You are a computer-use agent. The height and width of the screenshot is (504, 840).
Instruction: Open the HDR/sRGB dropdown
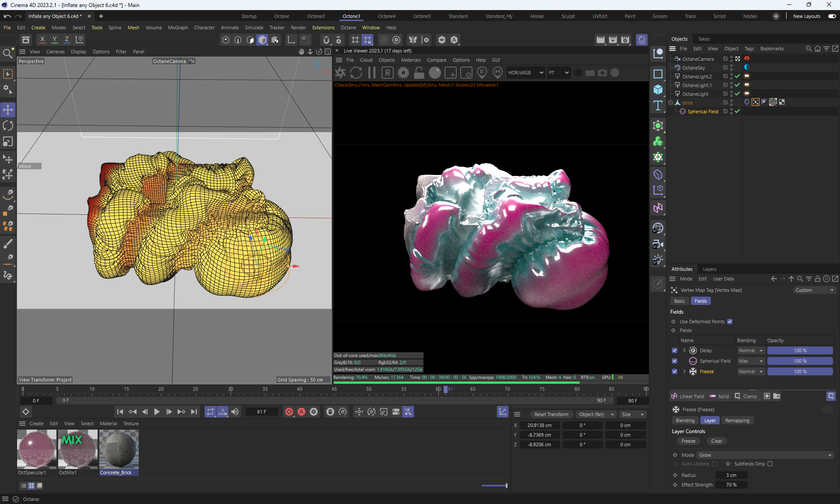tap(525, 73)
